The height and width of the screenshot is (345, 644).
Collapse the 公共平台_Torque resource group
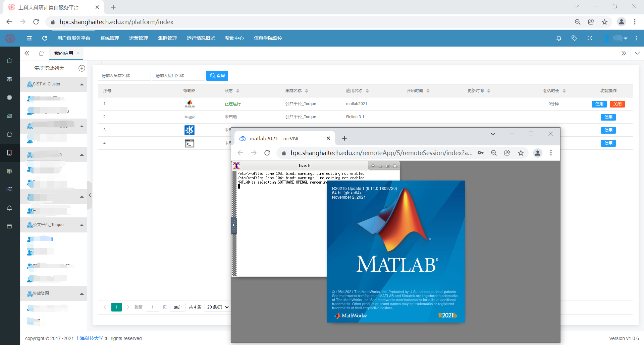82,225
